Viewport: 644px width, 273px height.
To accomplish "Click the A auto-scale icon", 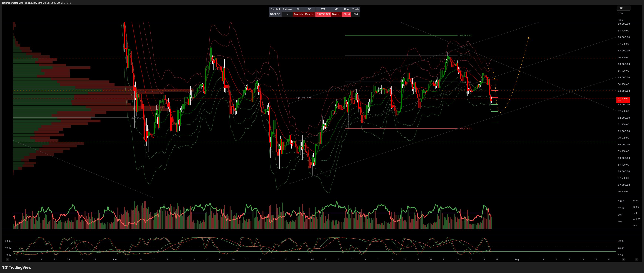I will pos(624,259).
